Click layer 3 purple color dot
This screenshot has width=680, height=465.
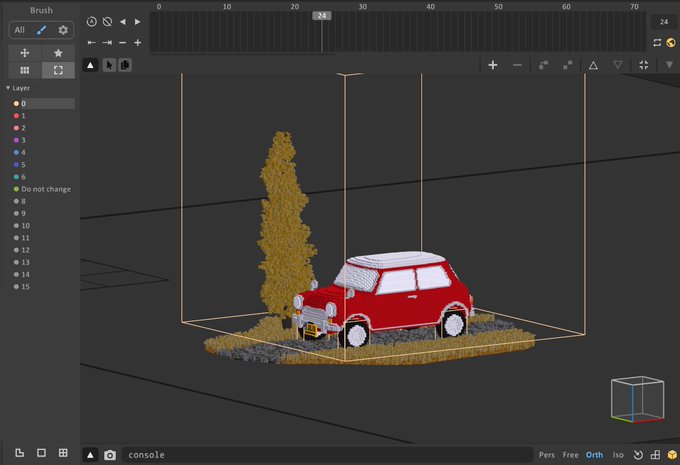point(16,140)
